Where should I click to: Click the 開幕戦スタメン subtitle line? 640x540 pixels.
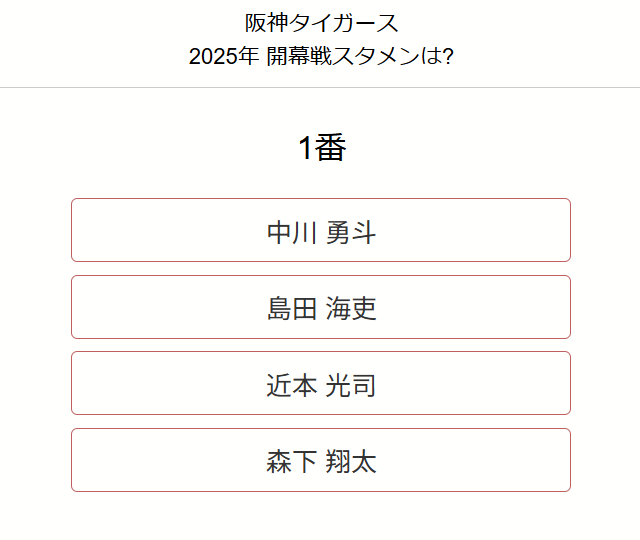[321, 56]
